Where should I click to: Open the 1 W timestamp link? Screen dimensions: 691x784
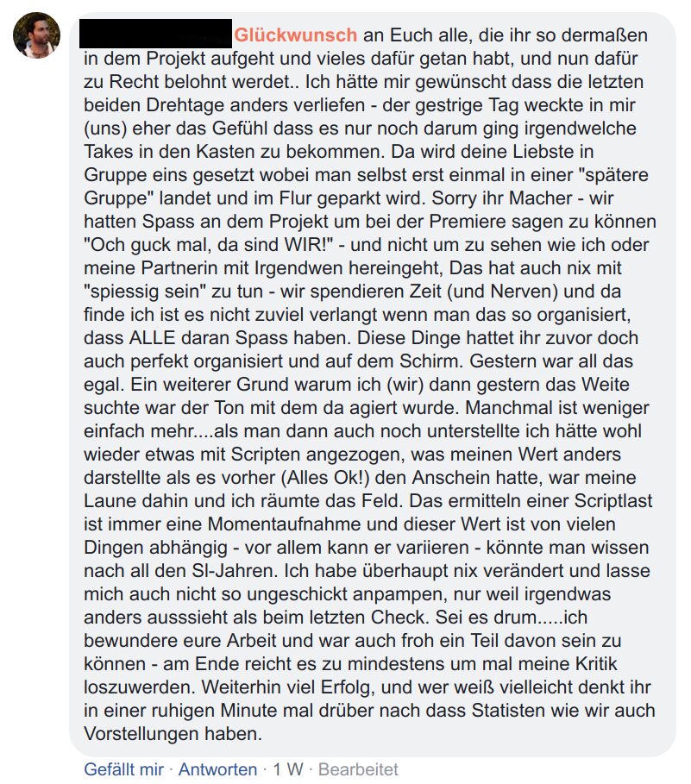tap(288, 769)
